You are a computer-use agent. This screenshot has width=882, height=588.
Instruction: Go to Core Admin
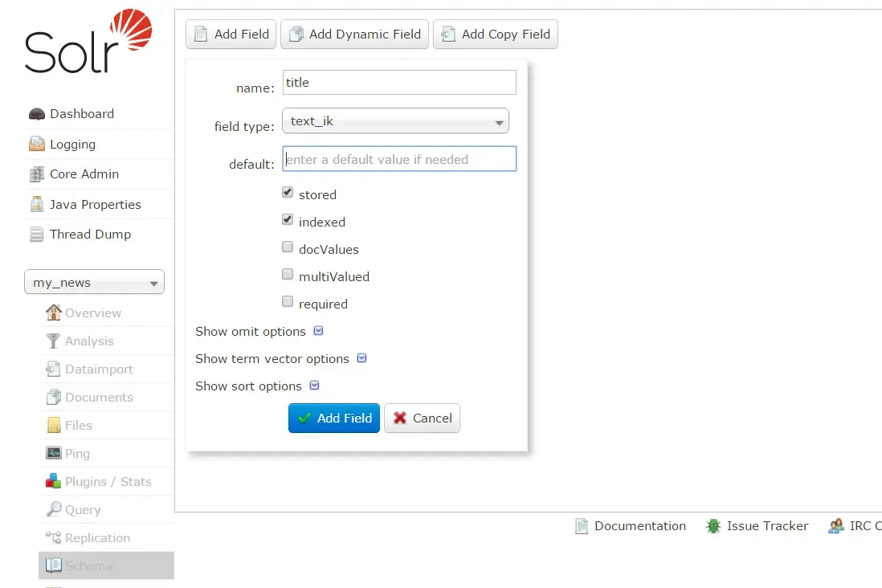click(x=84, y=174)
